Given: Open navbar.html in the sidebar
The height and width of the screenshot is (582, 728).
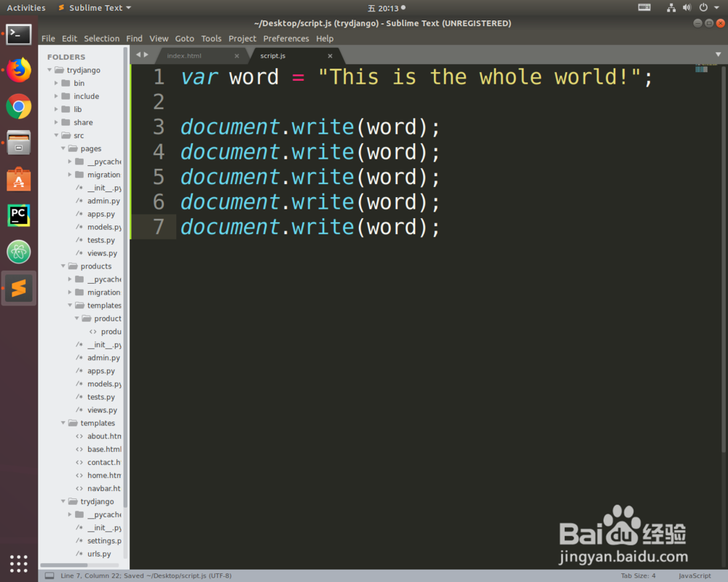Looking at the screenshot, I should pos(104,488).
